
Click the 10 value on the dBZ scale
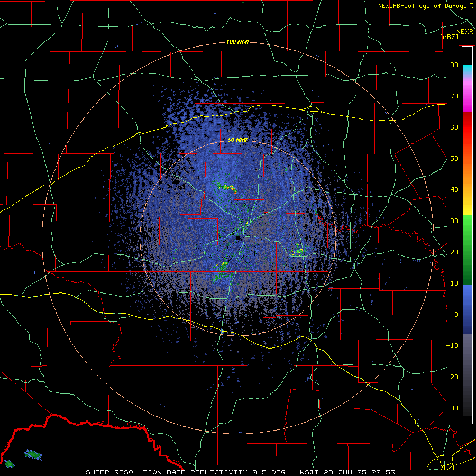point(454,283)
